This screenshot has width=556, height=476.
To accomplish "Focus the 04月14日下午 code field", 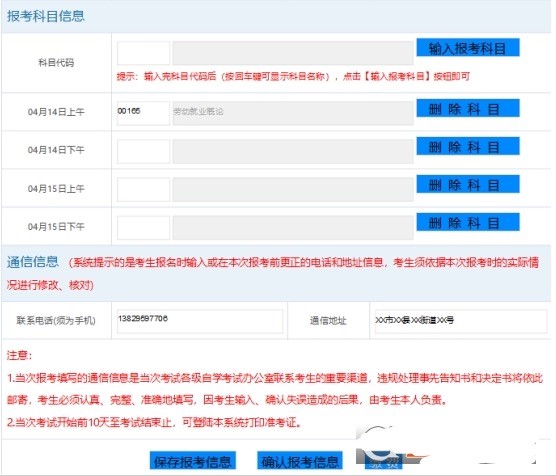I will [x=143, y=151].
